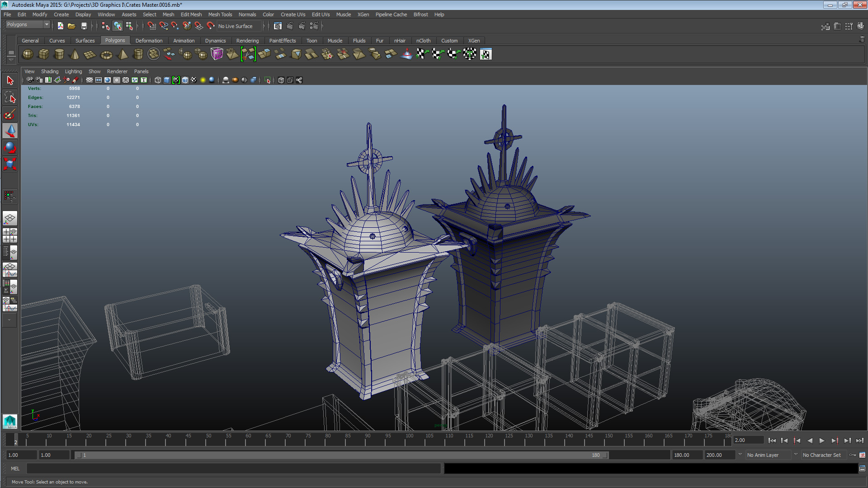Open the Mesh Tools menu

point(220,14)
